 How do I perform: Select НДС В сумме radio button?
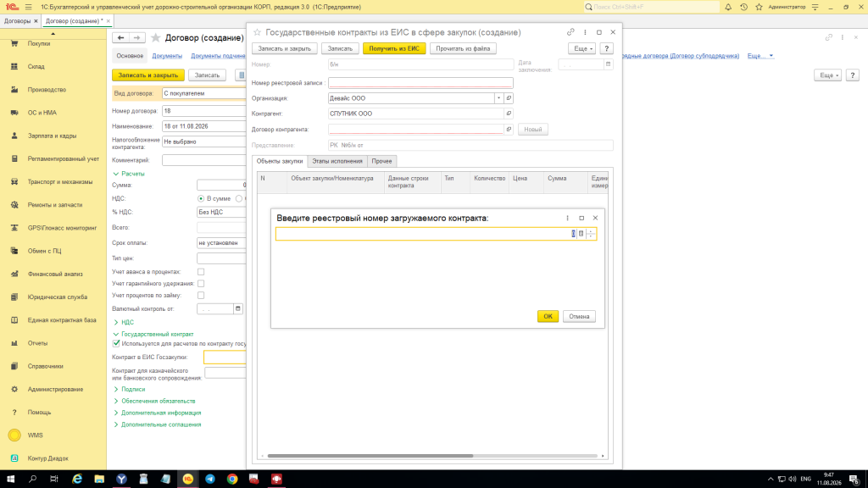(x=201, y=198)
